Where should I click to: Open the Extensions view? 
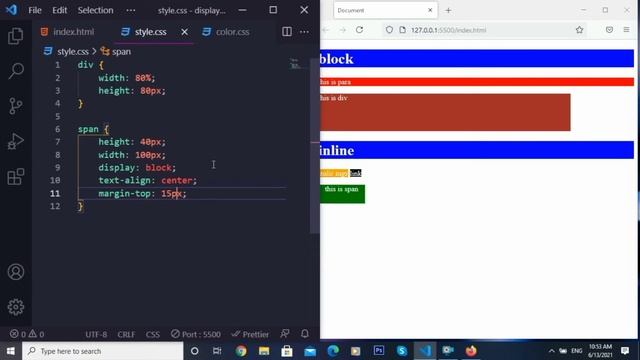(x=16, y=176)
